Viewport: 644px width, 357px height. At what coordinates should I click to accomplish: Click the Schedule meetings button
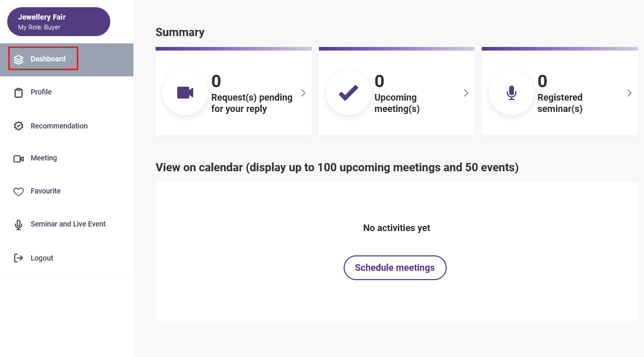click(395, 268)
